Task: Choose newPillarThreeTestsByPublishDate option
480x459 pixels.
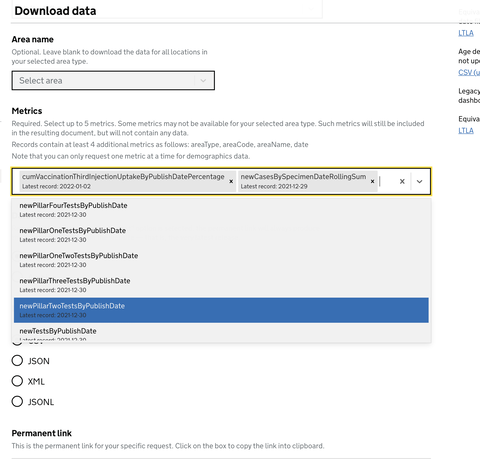Action: point(221,285)
